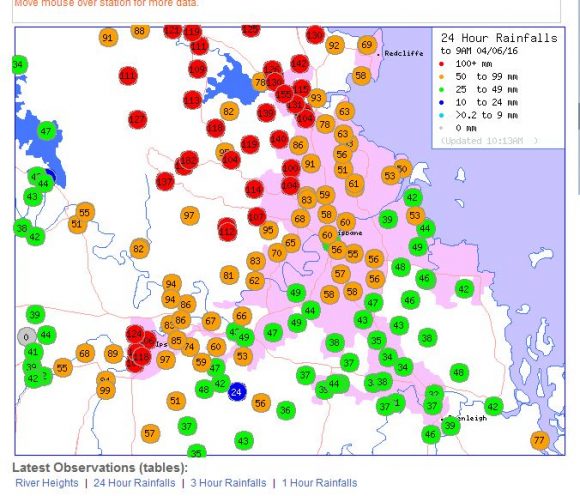The image size is (580, 496).
Task: Click the orange 93 mm station marker
Action: click(316, 98)
